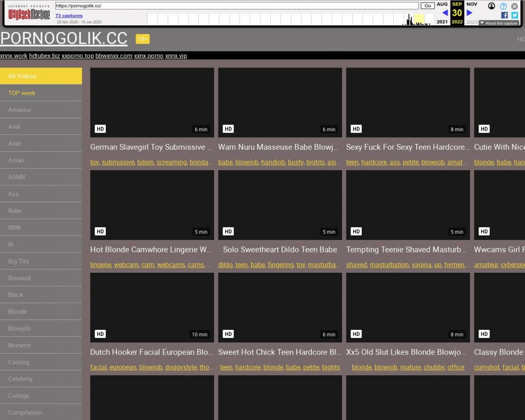Jump to the AUG capture month
The height and width of the screenshot is (420, 525).
(x=442, y=4)
